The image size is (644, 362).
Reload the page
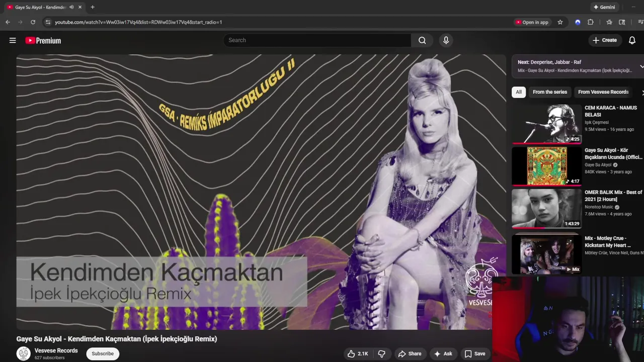pyautogui.click(x=33, y=22)
